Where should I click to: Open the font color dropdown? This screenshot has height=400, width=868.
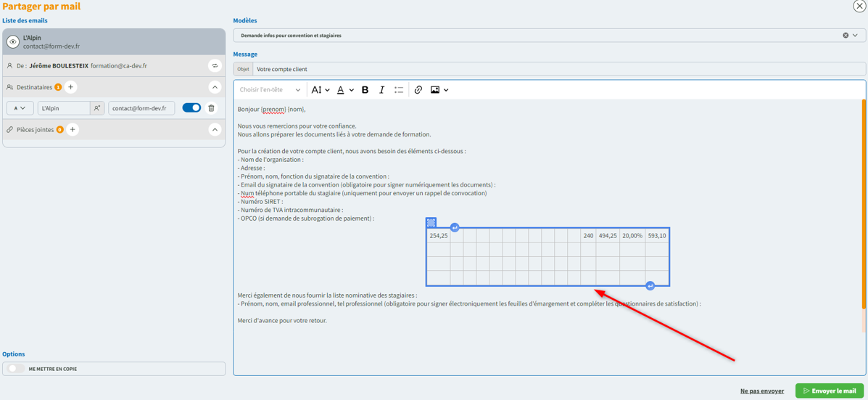pos(345,90)
